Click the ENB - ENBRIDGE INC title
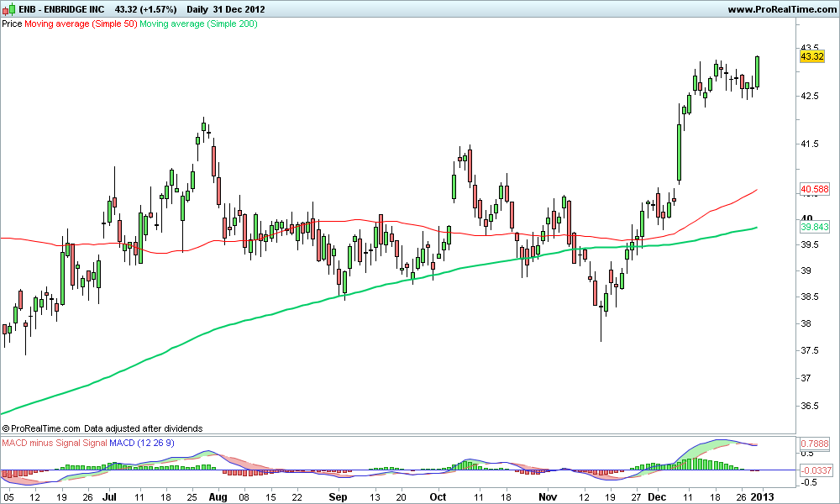840x504 pixels. pos(61,9)
